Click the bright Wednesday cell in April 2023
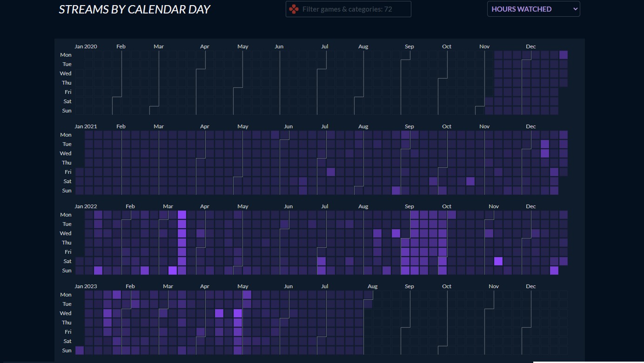This screenshot has height=363, width=644. click(x=219, y=313)
